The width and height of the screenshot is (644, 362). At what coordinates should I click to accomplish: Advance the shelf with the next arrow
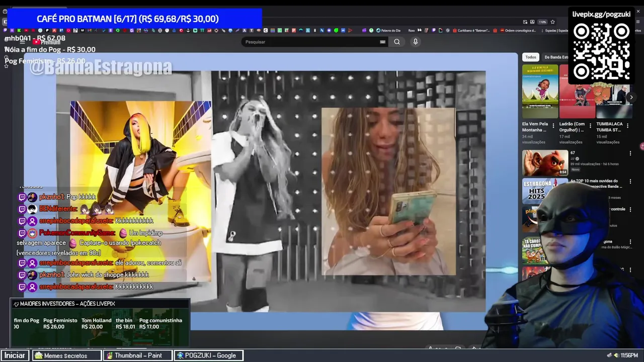(x=631, y=97)
